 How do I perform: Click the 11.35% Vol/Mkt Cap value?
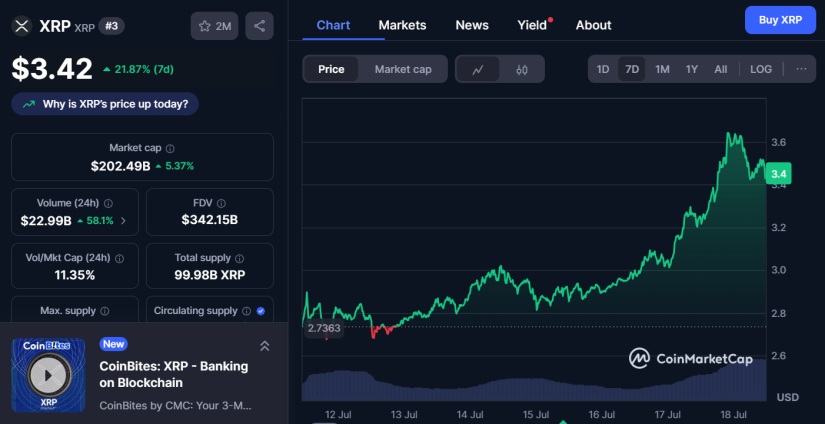point(75,275)
